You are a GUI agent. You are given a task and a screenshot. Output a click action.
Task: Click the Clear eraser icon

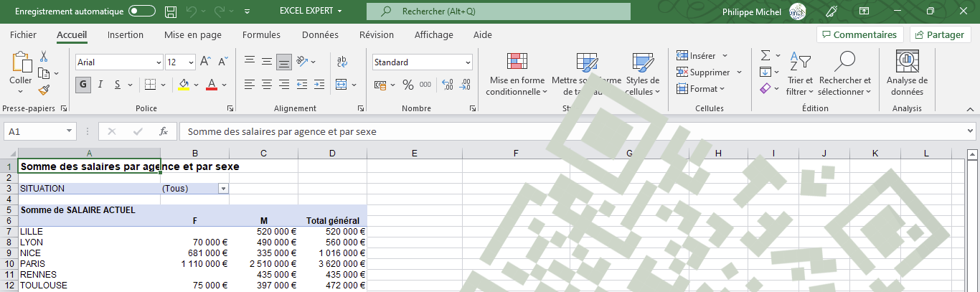click(765, 88)
